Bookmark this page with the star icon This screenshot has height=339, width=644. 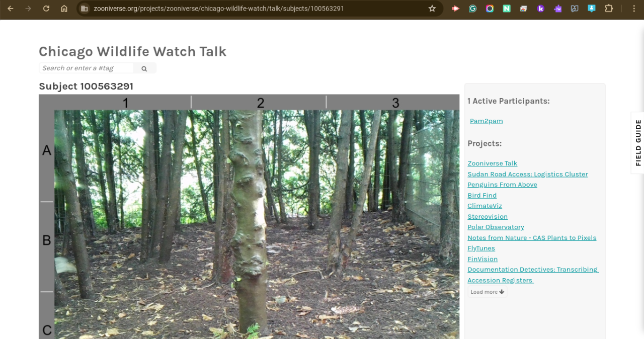pyautogui.click(x=432, y=9)
